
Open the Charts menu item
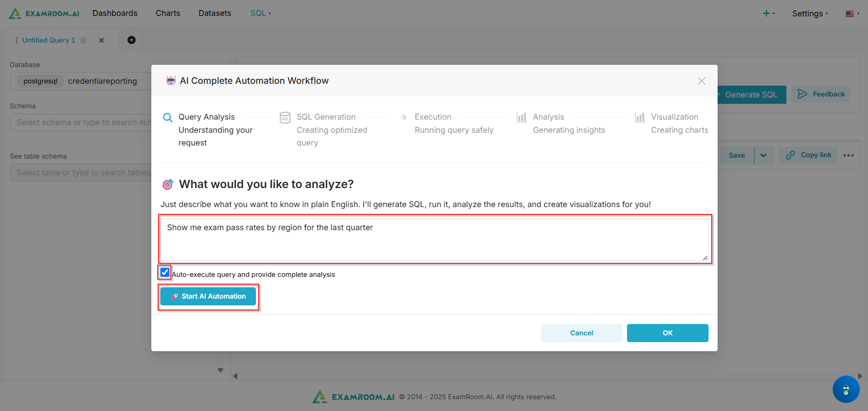click(x=168, y=13)
